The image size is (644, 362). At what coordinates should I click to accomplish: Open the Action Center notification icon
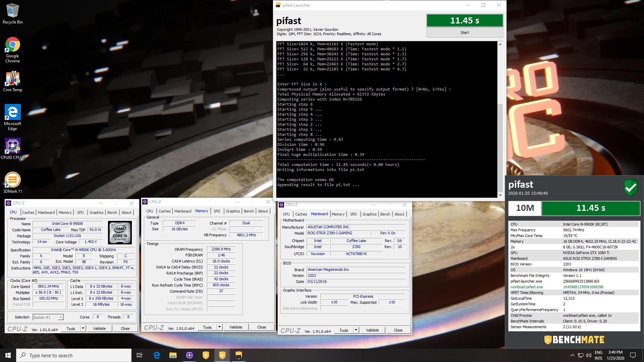pyautogui.click(x=633, y=355)
